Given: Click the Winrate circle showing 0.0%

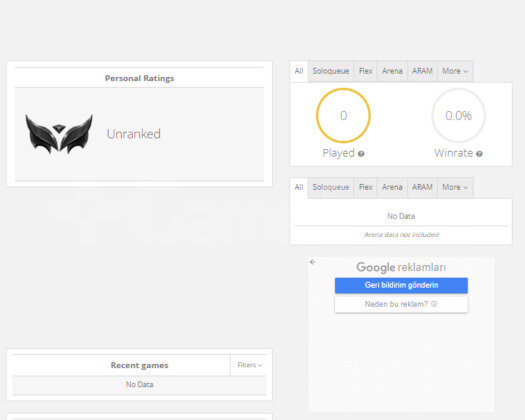Looking at the screenshot, I should (x=458, y=116).
